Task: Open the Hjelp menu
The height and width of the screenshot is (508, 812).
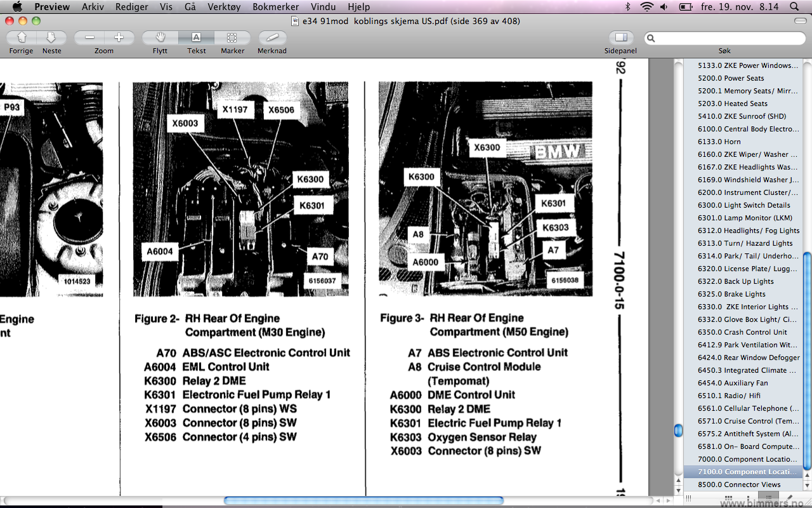Action: click(x=359, y=7)
